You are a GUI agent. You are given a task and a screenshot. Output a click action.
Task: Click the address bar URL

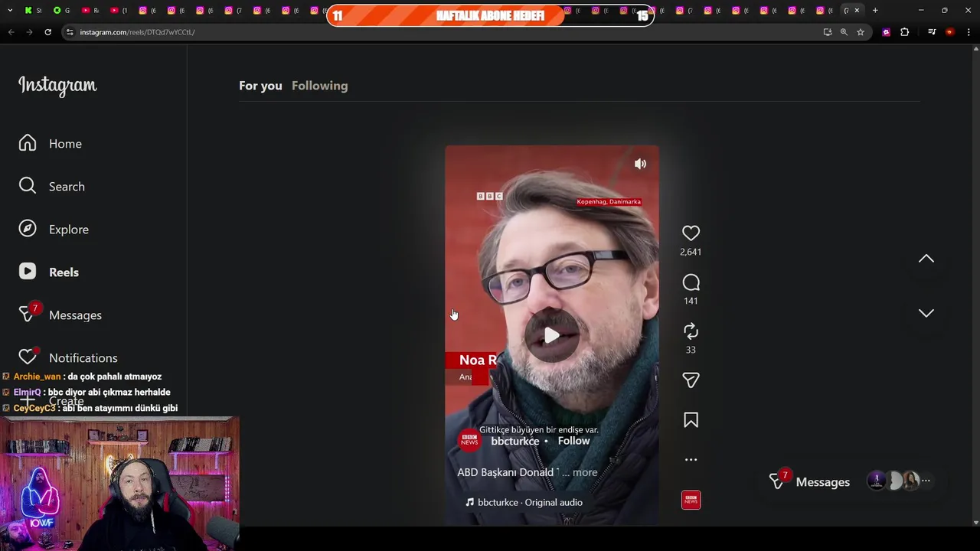(138, 32)
